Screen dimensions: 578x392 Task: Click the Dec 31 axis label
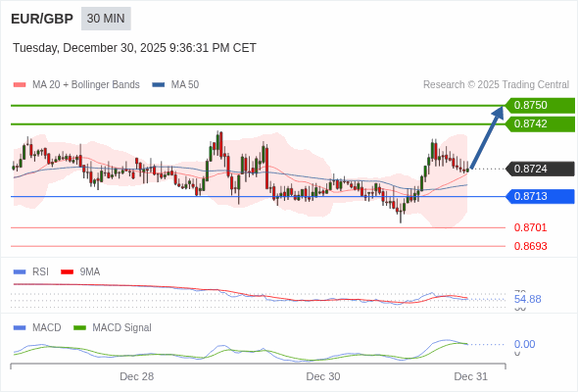coord(471,376)
